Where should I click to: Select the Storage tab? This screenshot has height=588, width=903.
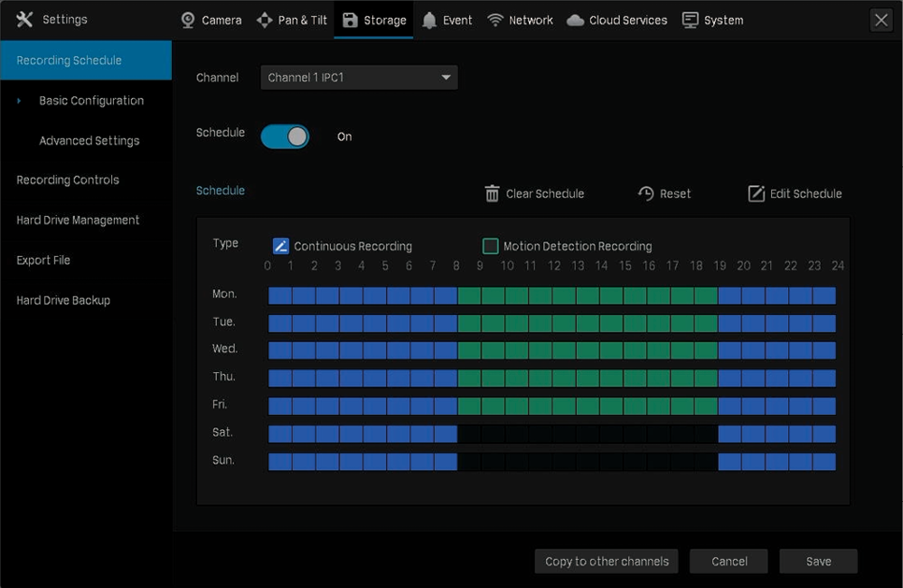click(x=374, y=21)
